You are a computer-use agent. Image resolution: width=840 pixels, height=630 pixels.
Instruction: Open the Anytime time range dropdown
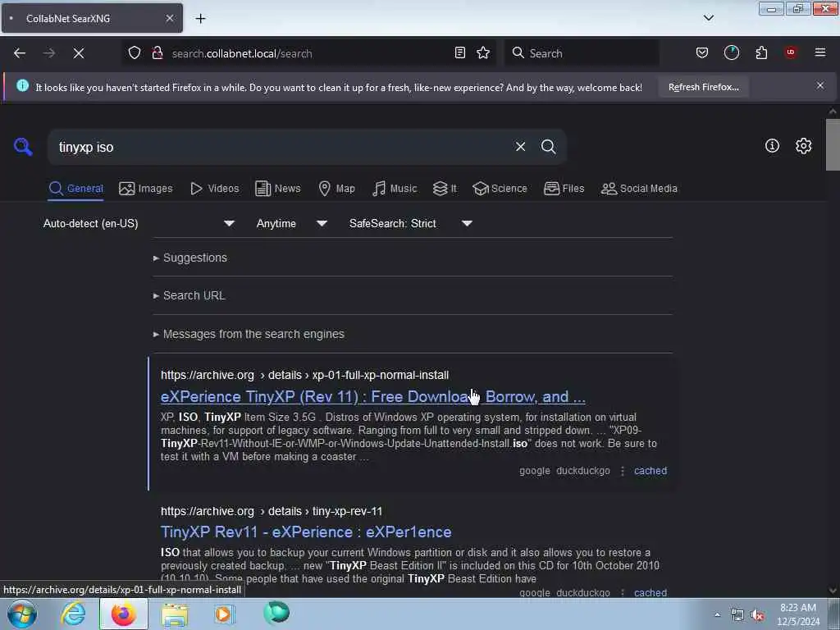(x=291, y=223)
